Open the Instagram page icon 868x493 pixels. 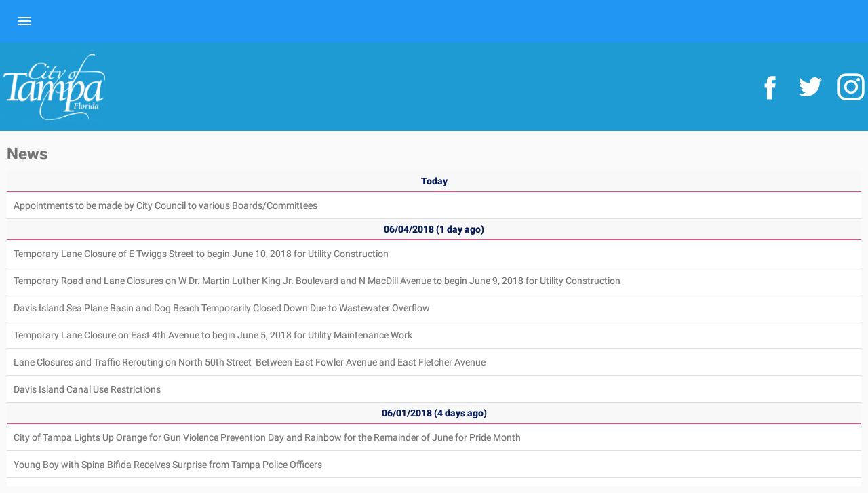click(x=851, y=87)
